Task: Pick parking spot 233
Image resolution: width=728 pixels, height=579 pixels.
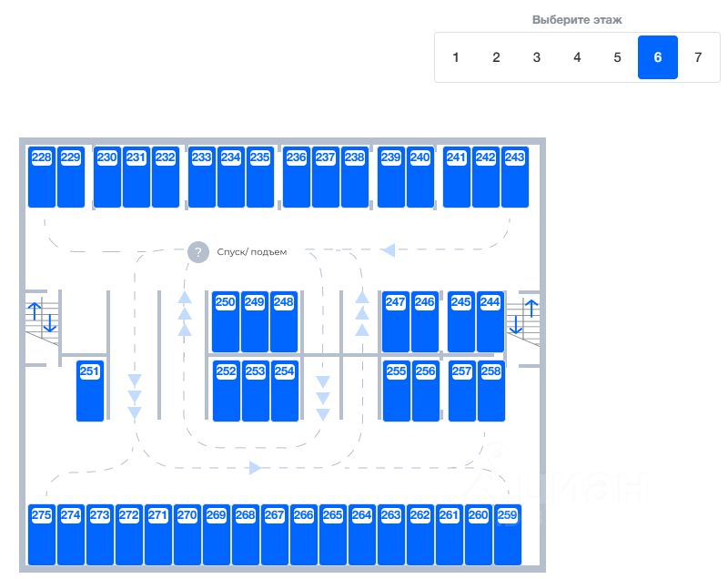Action: (202, 177)
